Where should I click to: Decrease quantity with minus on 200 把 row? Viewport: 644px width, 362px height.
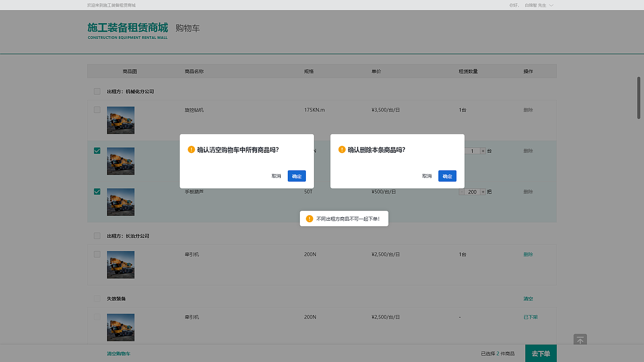click(461, 192)
